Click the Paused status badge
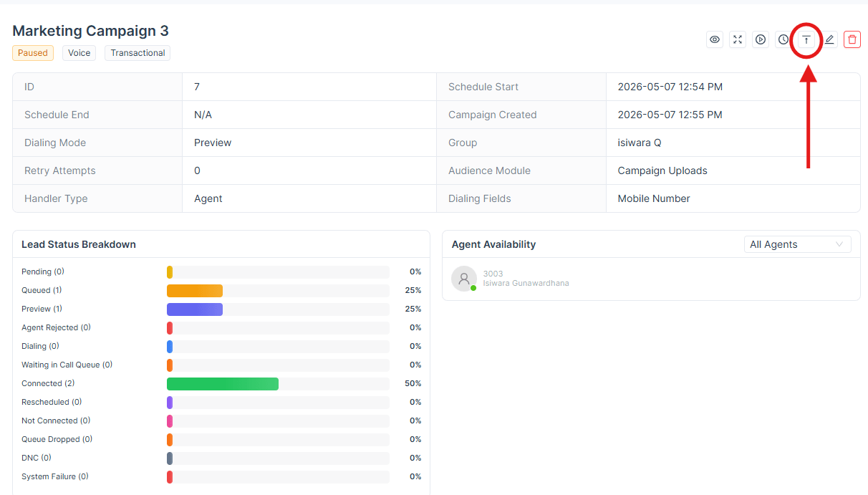The height and width of the screenshot is (495, 868). [x=33, y=53]
